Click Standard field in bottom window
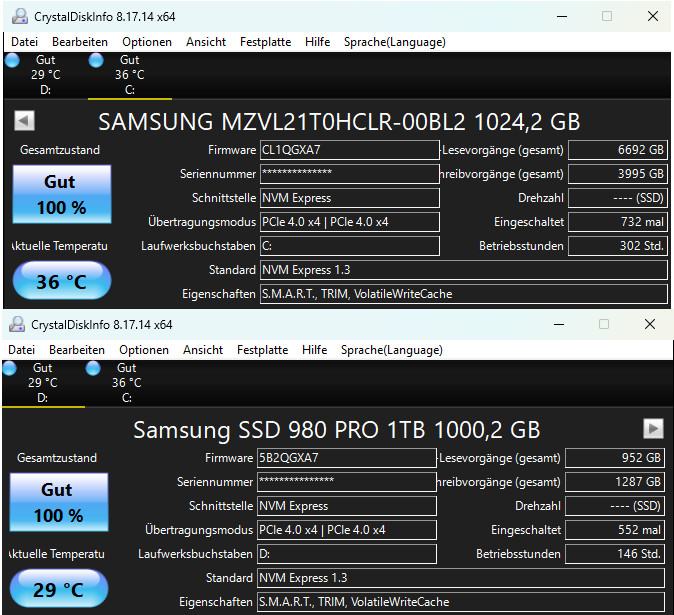The width and height of the screenshot is (674, 615). [460, 578]
